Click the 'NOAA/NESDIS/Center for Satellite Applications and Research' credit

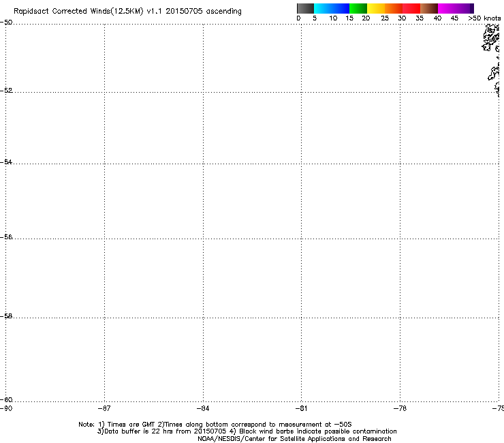coord(294,439)
